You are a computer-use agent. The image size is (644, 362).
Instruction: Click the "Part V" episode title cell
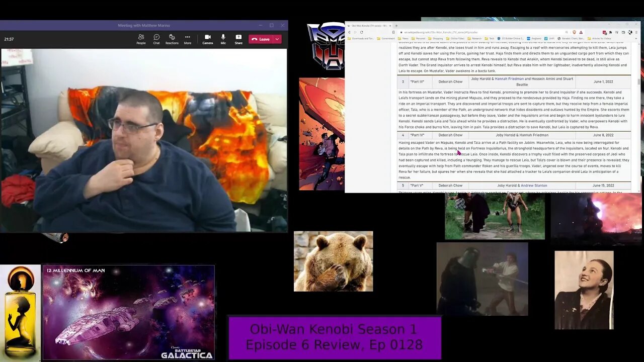[417, 186]
